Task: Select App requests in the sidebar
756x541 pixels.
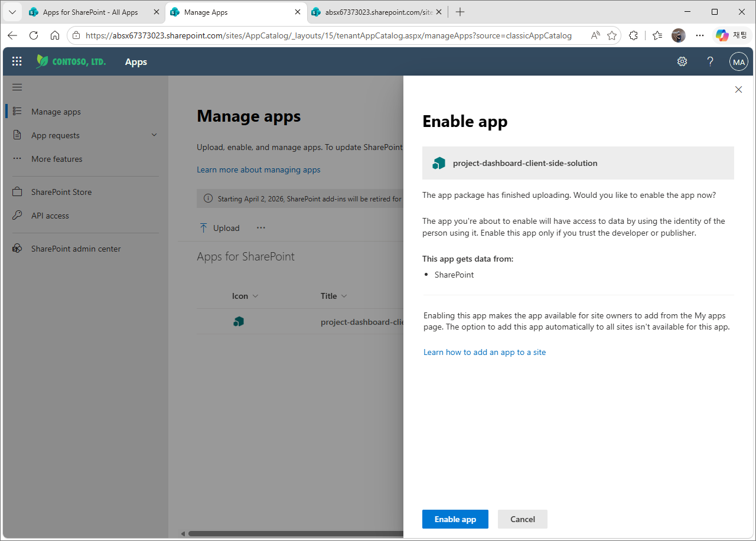Action: [56, 135]
